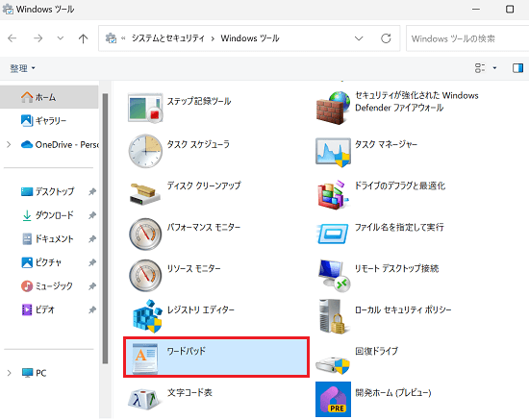
Task: Expand the PC tree node
Action: click(x=9, y=373)
